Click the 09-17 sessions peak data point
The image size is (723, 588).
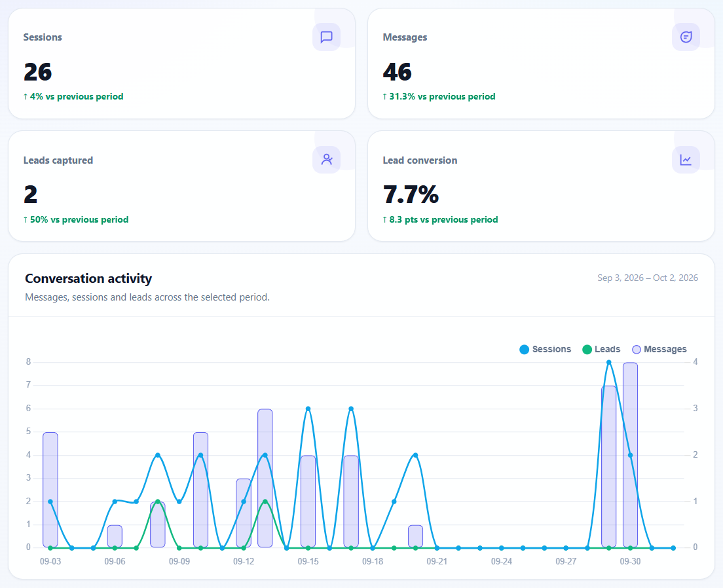click(x=351, y=409)
